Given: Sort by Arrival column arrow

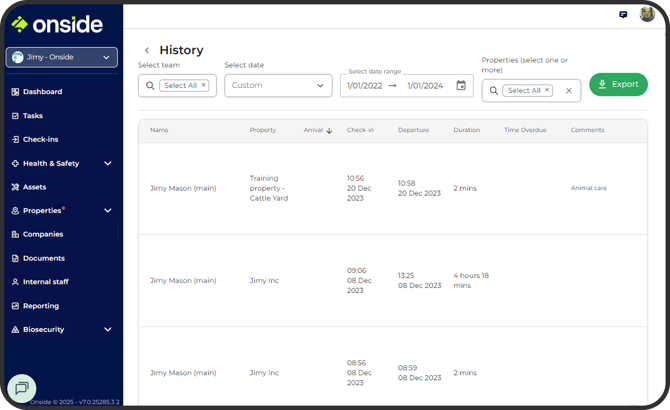Looking at the screenshot, I should [x=329, y=131].
